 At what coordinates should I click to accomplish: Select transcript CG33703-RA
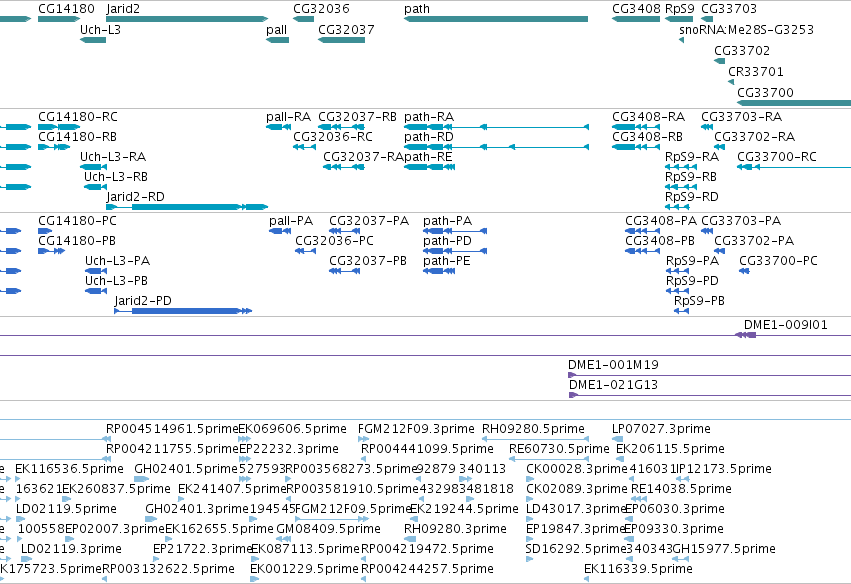pyautogui.click(x=741, y=117)
